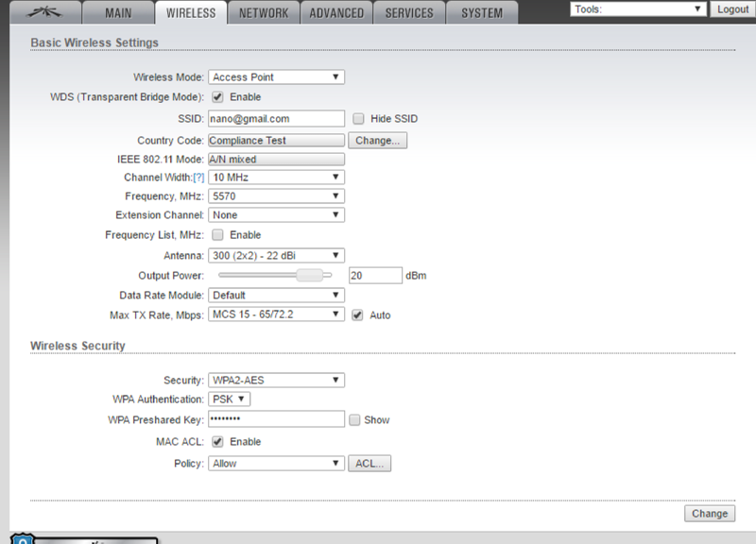Viewport: 756px width, 544px height.
Task: Click the Logout button
Action: tap(732, 9)
